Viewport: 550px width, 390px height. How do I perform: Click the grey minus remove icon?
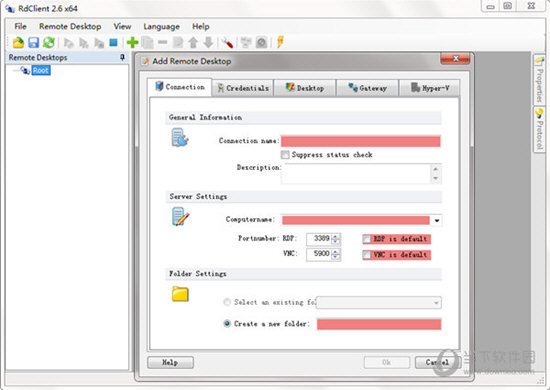coord(162,42)
